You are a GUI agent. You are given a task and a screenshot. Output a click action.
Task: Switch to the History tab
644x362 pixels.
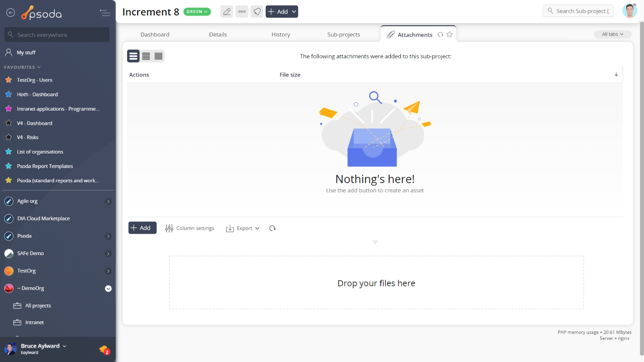tap(281, 34)
